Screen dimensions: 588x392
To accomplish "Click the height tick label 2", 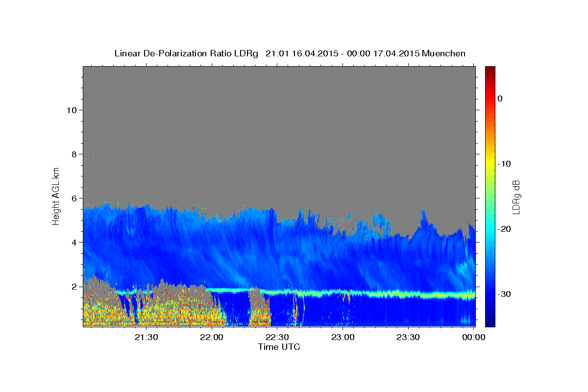I will (x=74, y=286).
